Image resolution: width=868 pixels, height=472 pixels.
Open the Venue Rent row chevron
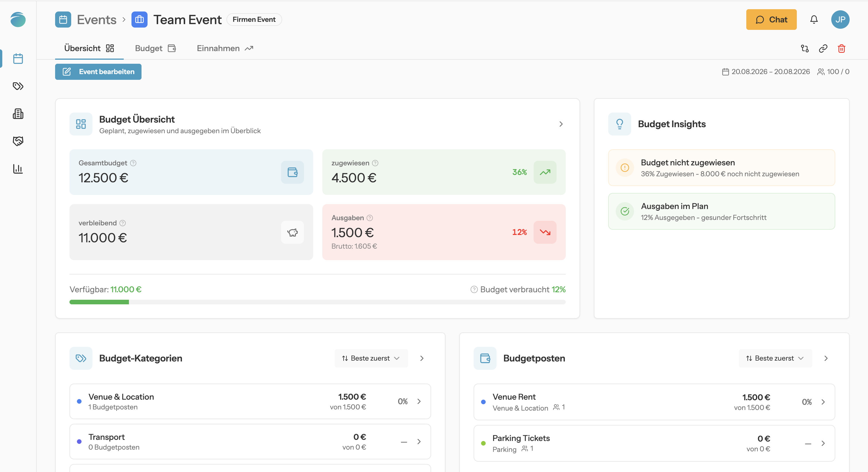point(823,402)
